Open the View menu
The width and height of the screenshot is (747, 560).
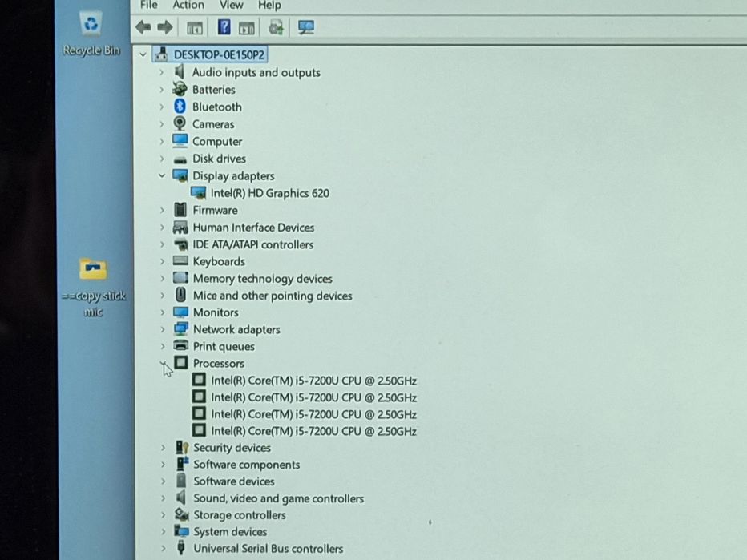pyautogui.click(x=231, y=6)
